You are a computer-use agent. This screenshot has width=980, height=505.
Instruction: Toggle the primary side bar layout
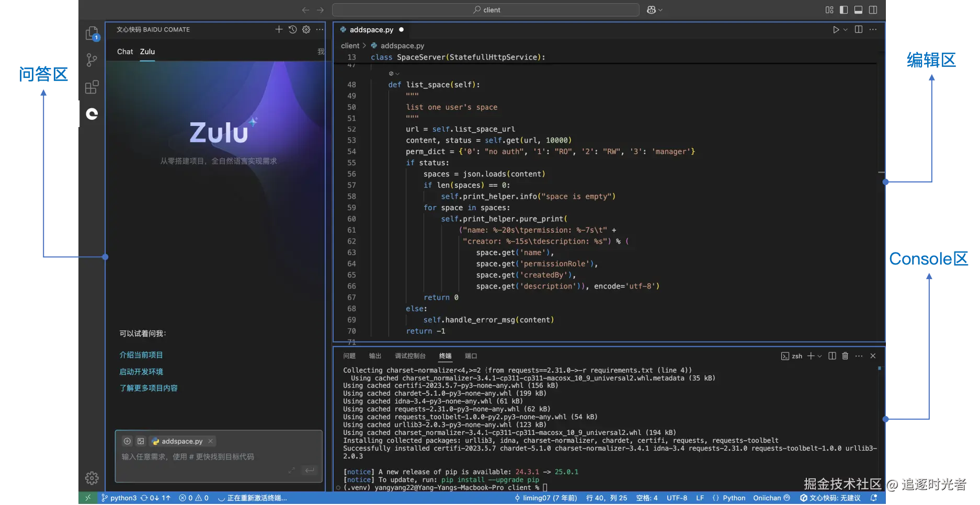[844, 10]
